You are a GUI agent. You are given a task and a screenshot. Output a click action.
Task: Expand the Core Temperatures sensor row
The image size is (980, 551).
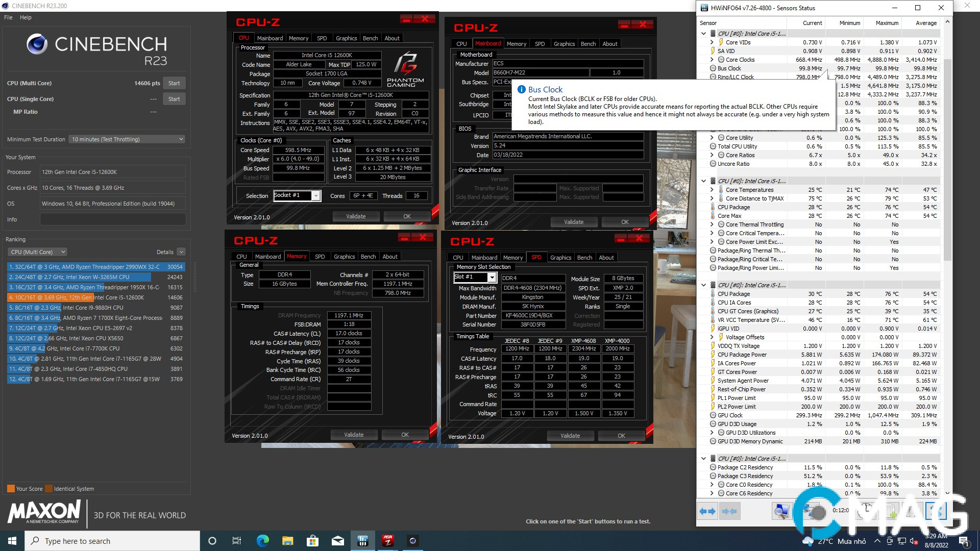712,190
